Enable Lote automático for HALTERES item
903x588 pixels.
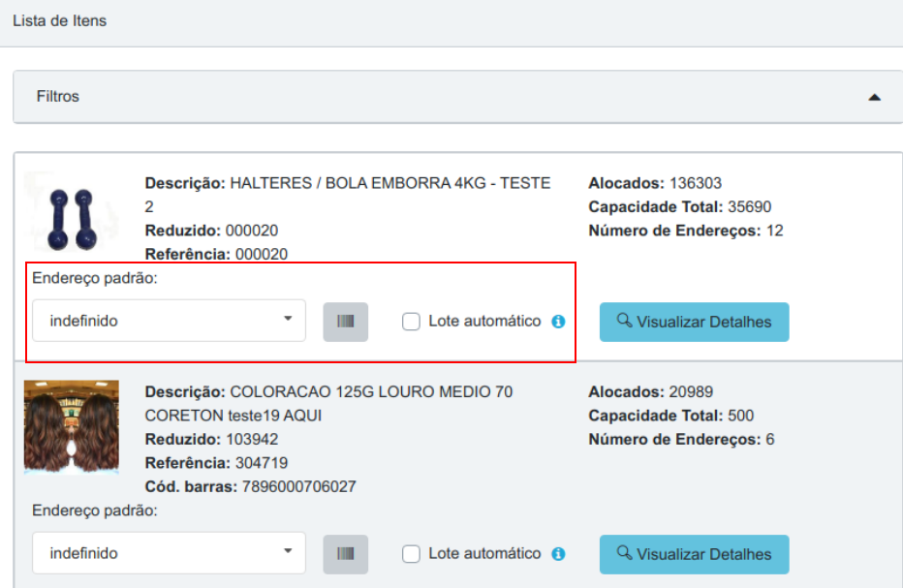click(x=411, y=322)
